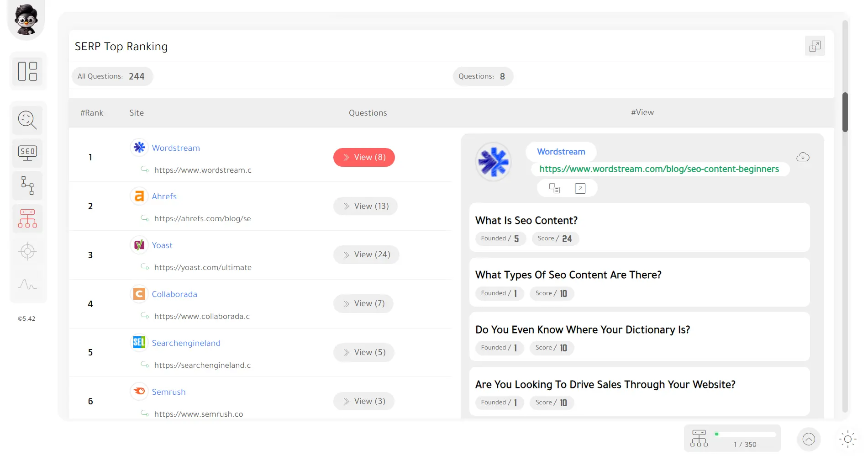Viewport: 868px width, 456px height.
Task: Toggle the sun light-mode theme icon
Action: coord(847,439)
